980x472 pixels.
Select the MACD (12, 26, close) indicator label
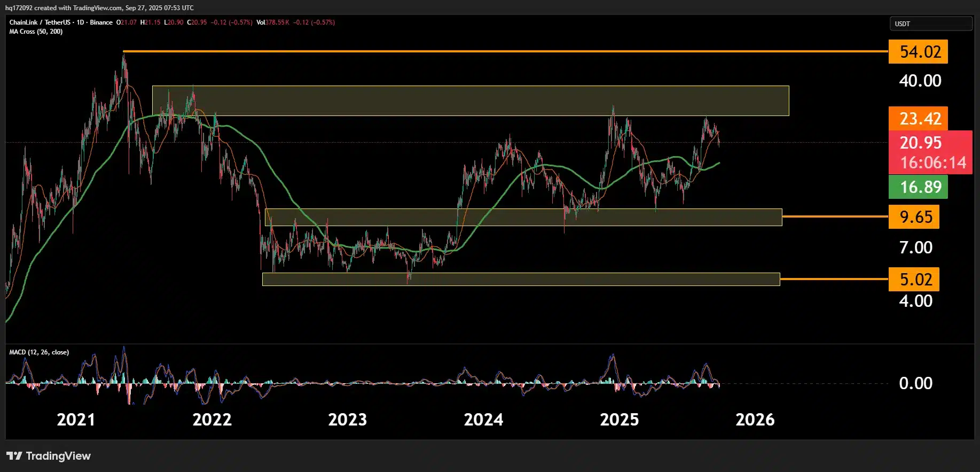coord(39,352)
